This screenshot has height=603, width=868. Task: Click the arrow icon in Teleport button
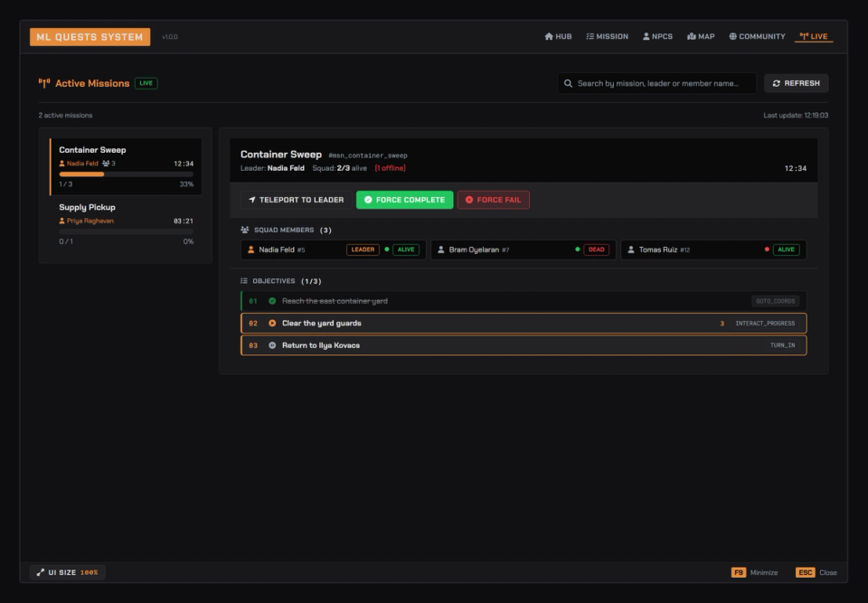click(x=252, y=200)
